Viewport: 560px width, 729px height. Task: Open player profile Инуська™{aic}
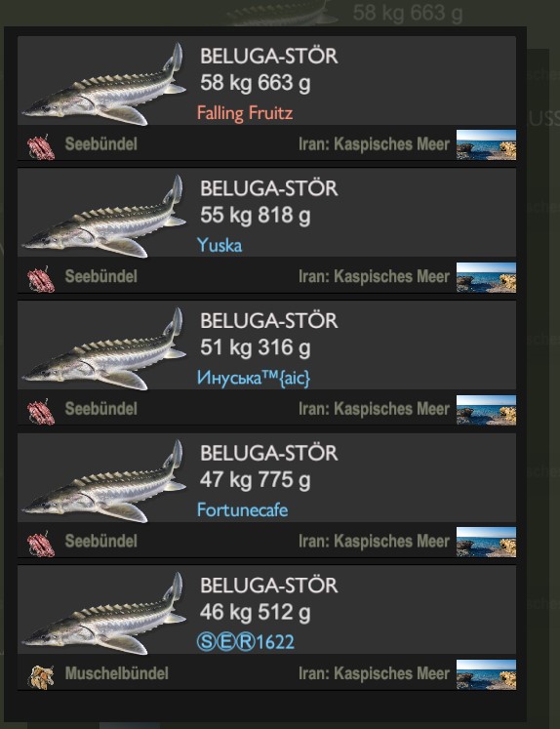[x=254, y=378]
